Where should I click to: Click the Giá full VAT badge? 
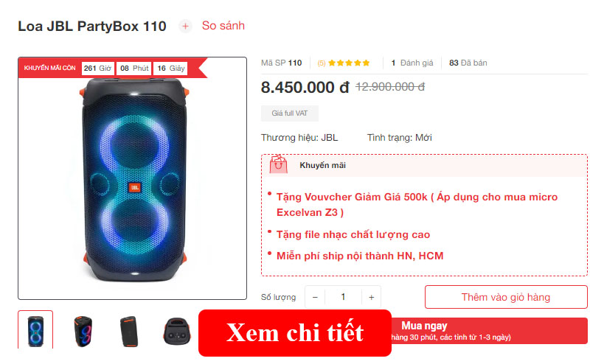[x=290, y=113]
